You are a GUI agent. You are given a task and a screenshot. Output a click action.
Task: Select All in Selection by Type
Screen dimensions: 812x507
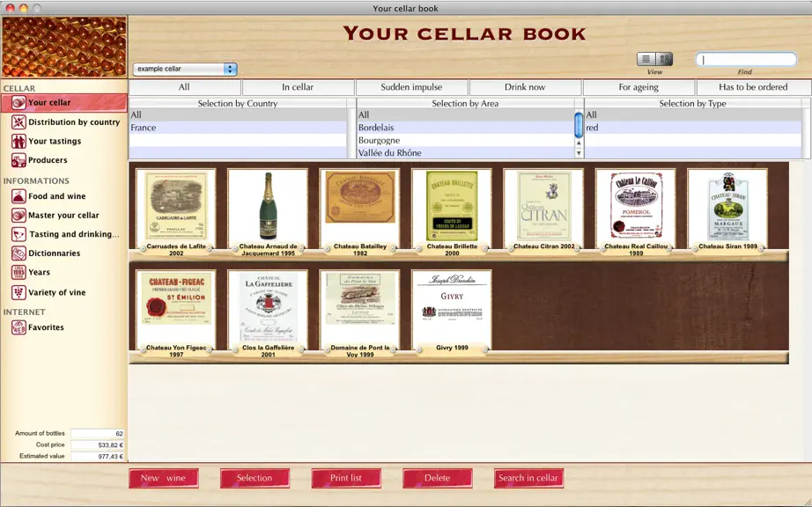[x=693, y=114]
